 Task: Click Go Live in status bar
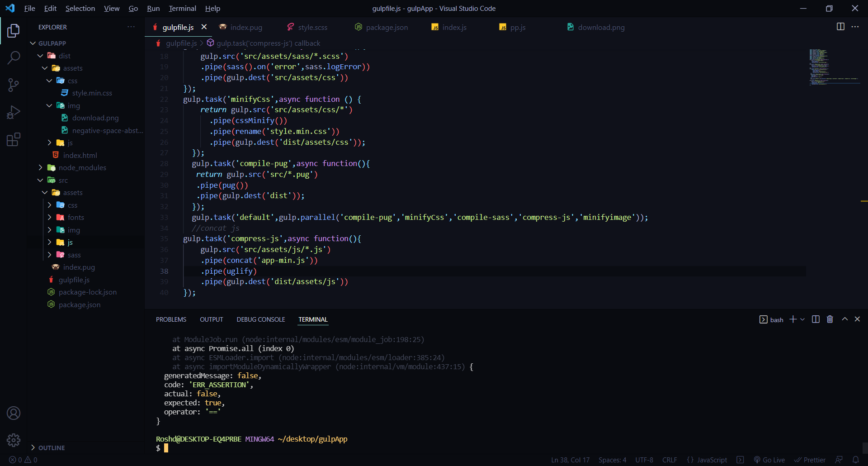pyautogui.click(x=769, y=460)
